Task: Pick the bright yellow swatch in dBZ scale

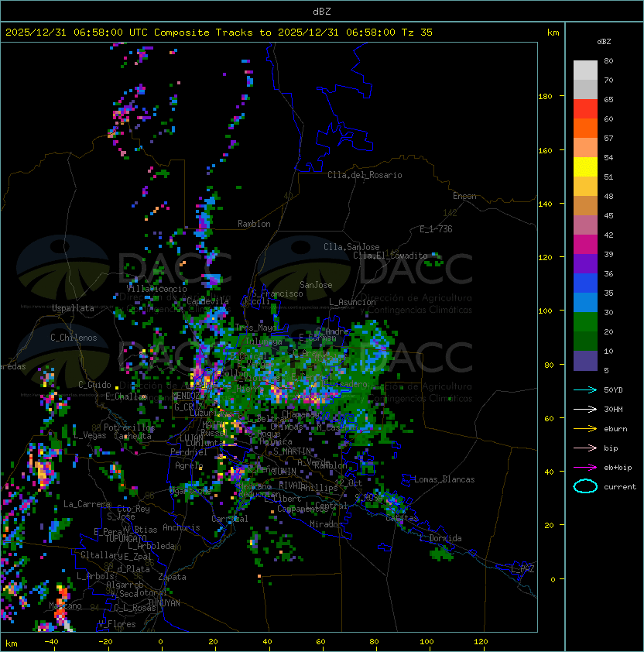Action: coord(585,167)
